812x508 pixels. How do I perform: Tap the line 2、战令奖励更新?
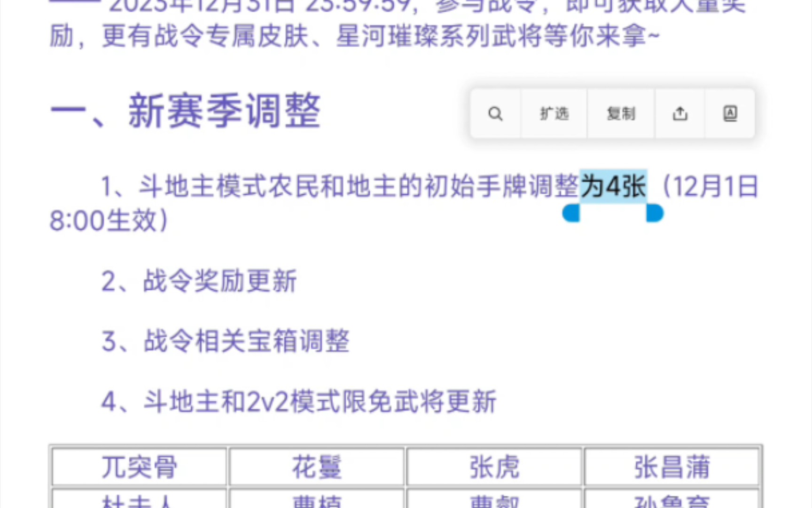coord(199,281)
